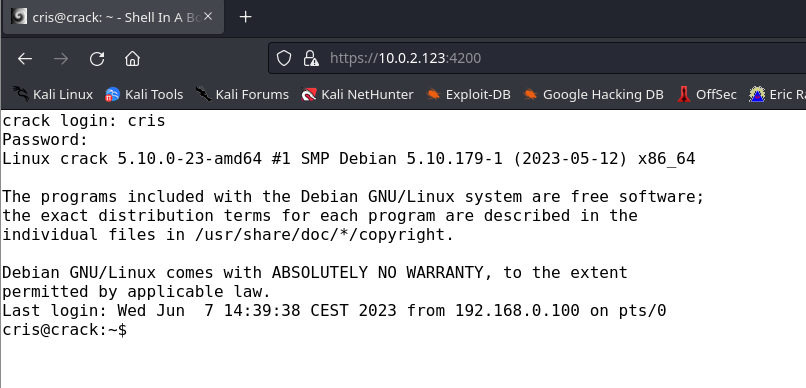806x388 pixels.
Task: Open the Kali Forums bookmark
Action: point(242,95)
